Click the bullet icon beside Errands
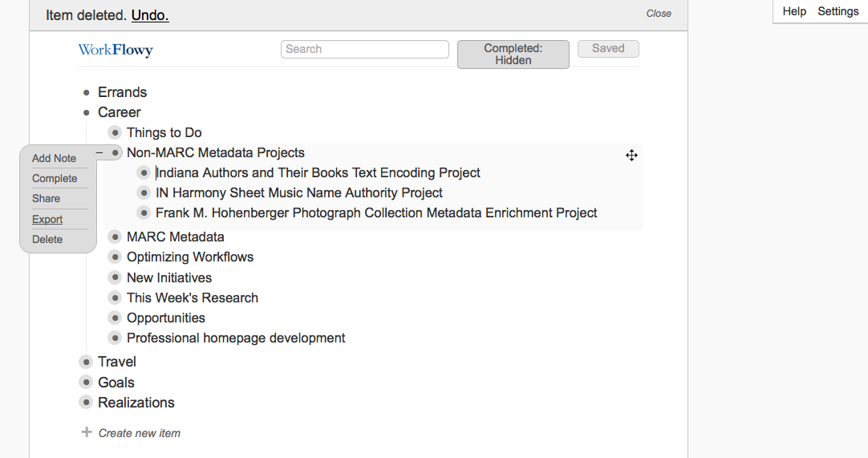Viewport: 868px width, 458px height. tap(86, 92)
